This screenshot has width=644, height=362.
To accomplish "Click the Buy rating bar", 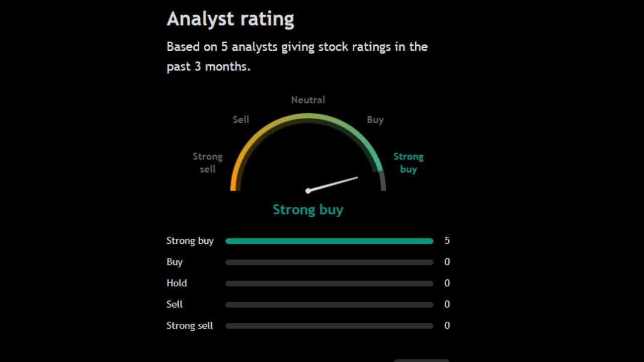I will [x=329, y=262].
